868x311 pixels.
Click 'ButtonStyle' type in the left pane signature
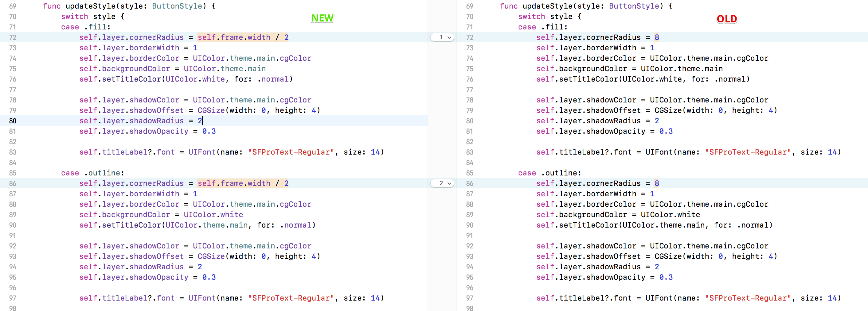177,6
